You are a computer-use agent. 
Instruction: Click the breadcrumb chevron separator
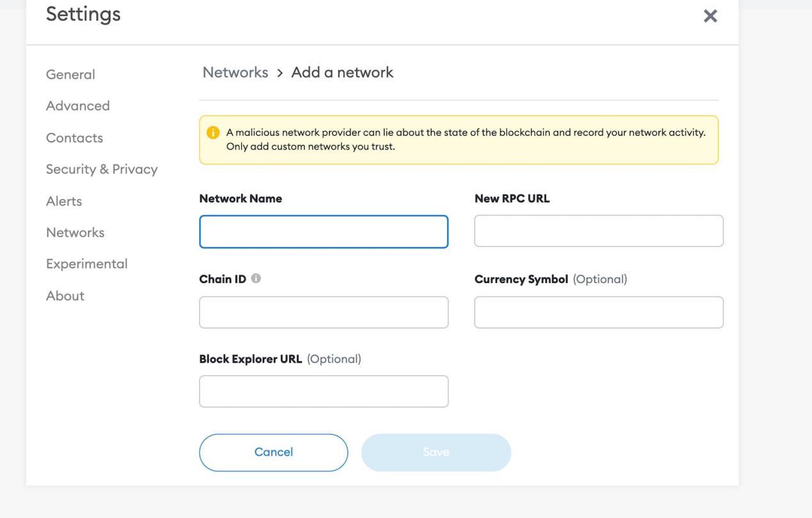(x=280, y=74)
